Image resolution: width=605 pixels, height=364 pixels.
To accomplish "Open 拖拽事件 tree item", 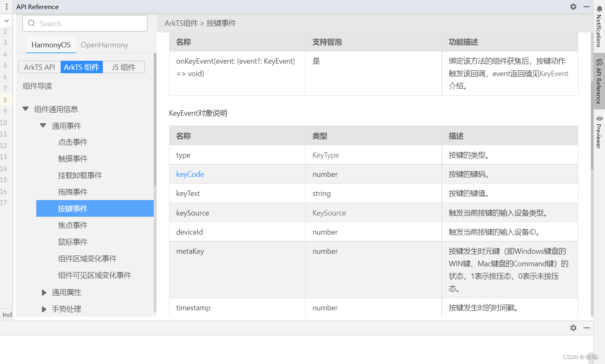I will click(73, 192).
